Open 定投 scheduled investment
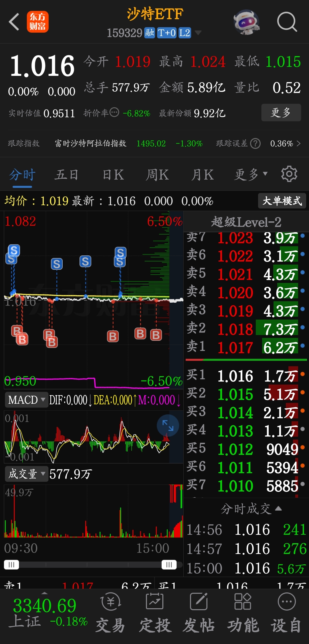This screenshot has width=309, height=644. pyautogui.click(x=155, y=612)
